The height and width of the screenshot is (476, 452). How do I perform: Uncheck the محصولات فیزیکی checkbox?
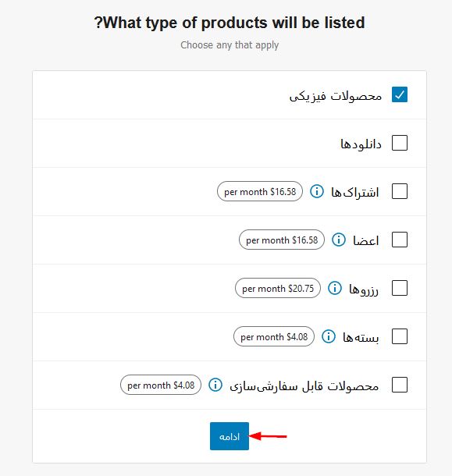(400, 94)
